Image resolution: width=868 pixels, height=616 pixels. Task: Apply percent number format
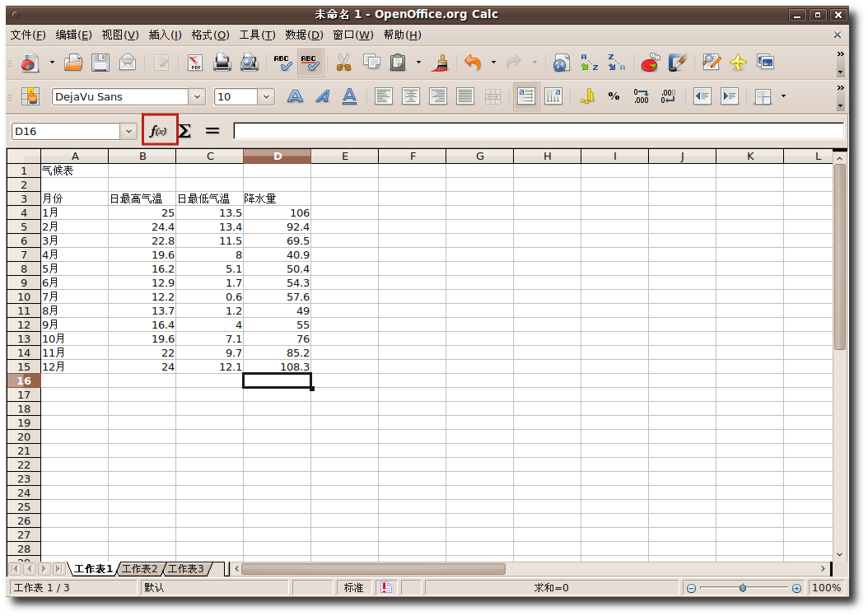click(x=614, y=97)
